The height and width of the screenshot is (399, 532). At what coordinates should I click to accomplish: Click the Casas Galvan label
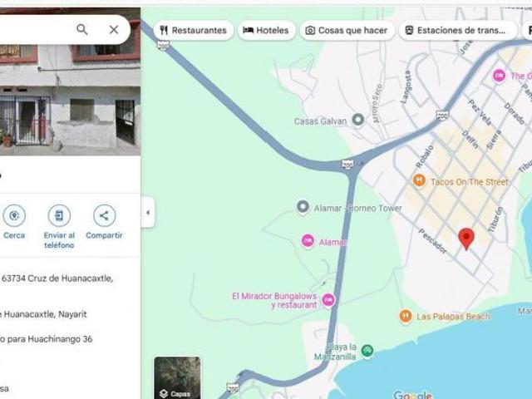[x=320, y=121]
